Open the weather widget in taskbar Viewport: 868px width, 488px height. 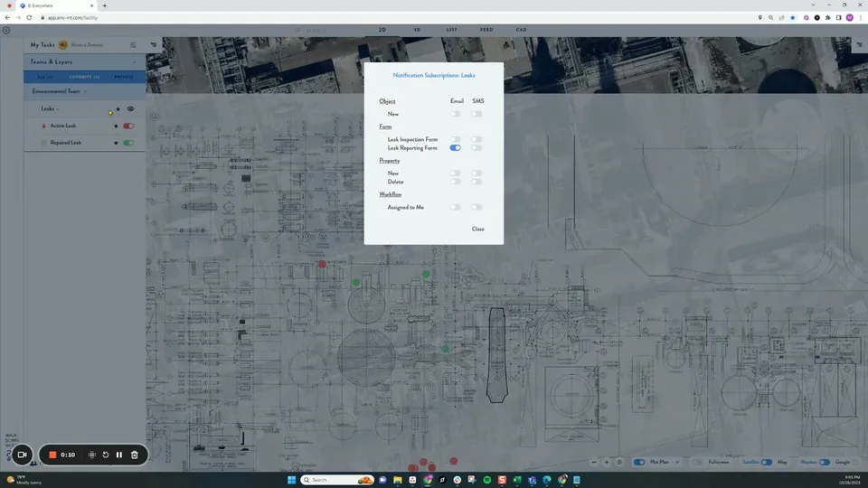24,480
